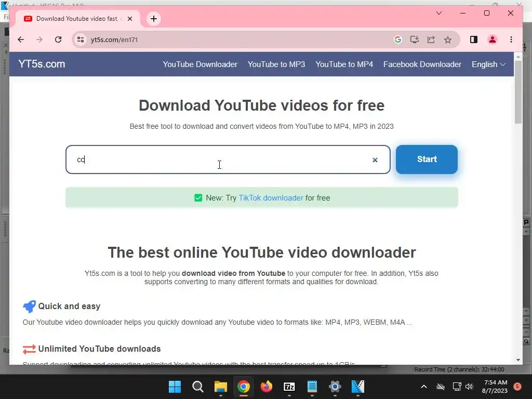532x399 pixels.
Task: Click the page vertical scrollbar thumb
Action: click(518, 92)
